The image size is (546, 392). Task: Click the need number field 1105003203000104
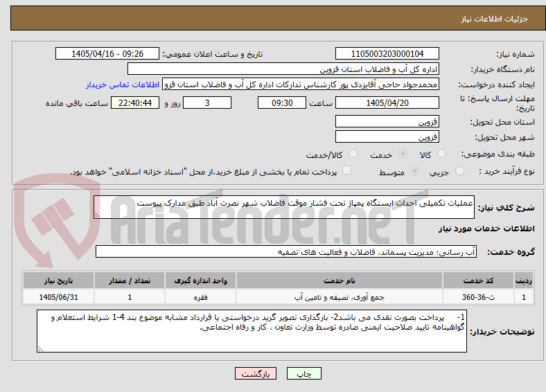tap(387, 54)
